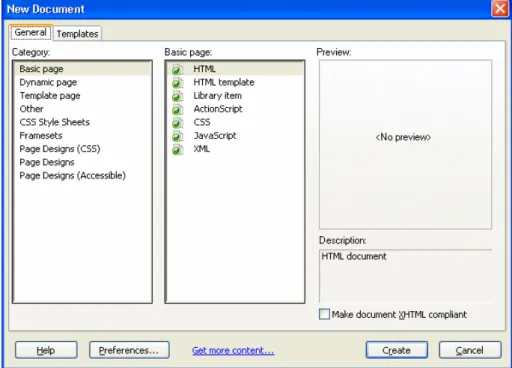Choose the Library item text label
The image size is (512, 368).
[x=218, y=96]
